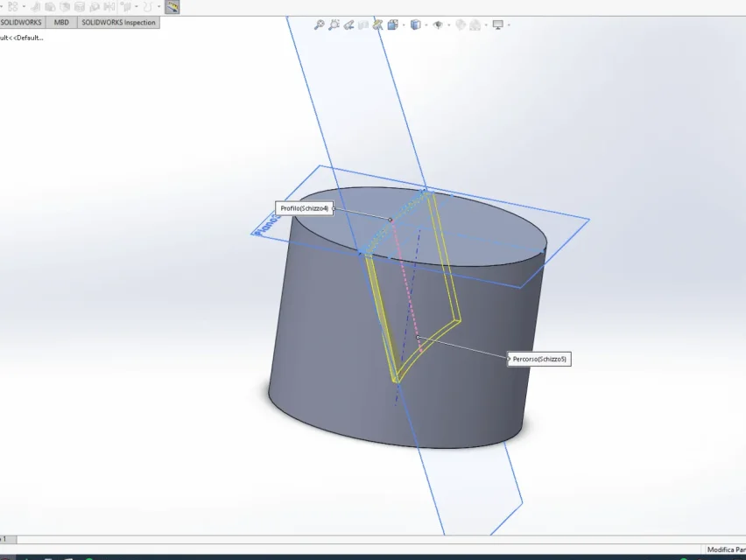The width and height of the screenshot is (746, 560).
Task: Open the Hide/Show Items dropdown arrow
Action: [448, 24]
